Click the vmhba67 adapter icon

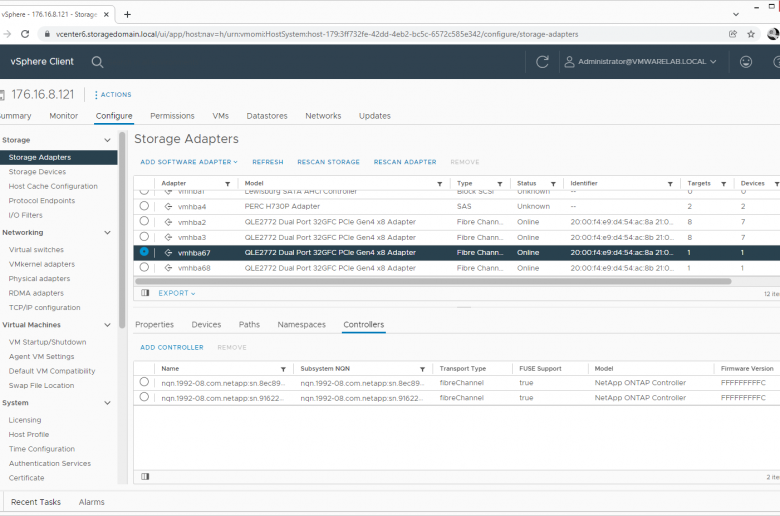click(169, 253)
